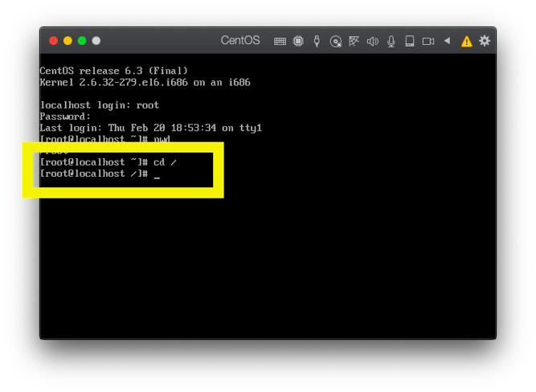Click the 'Kernel 2.6.32-279.el6.i686' line
Screen dimensions: 536x392
tap(145, 83)
